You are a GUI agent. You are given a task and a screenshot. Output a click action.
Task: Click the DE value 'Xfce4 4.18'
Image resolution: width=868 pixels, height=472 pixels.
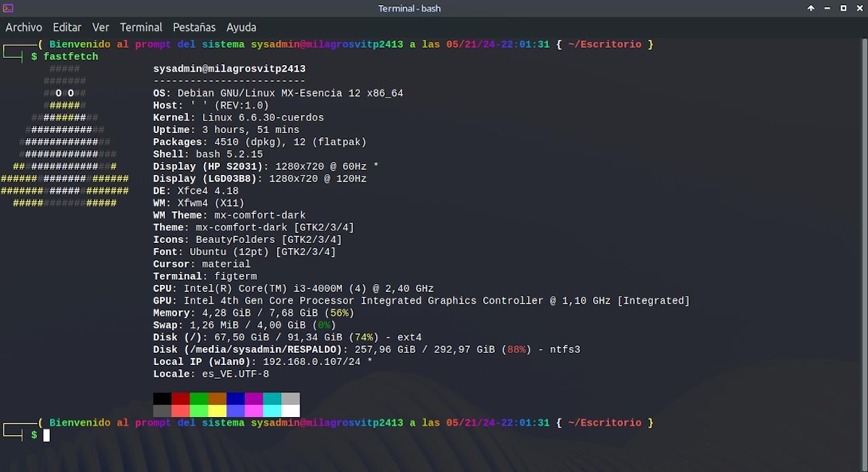coord(208,191)
